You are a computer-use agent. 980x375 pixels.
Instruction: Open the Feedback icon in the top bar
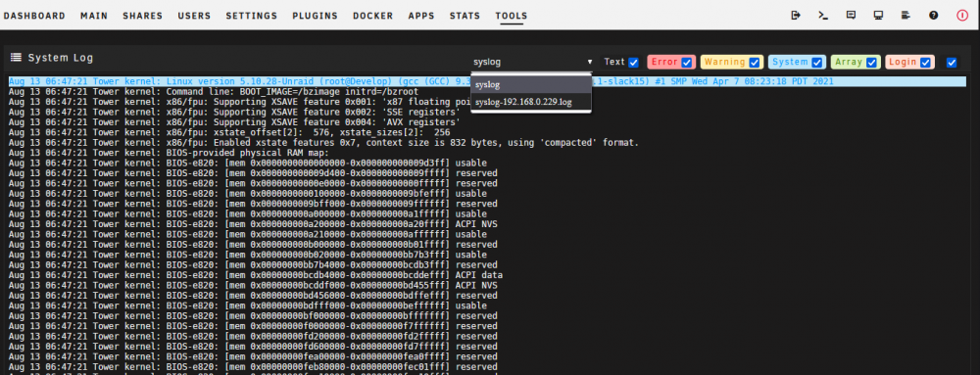(851, 16)
